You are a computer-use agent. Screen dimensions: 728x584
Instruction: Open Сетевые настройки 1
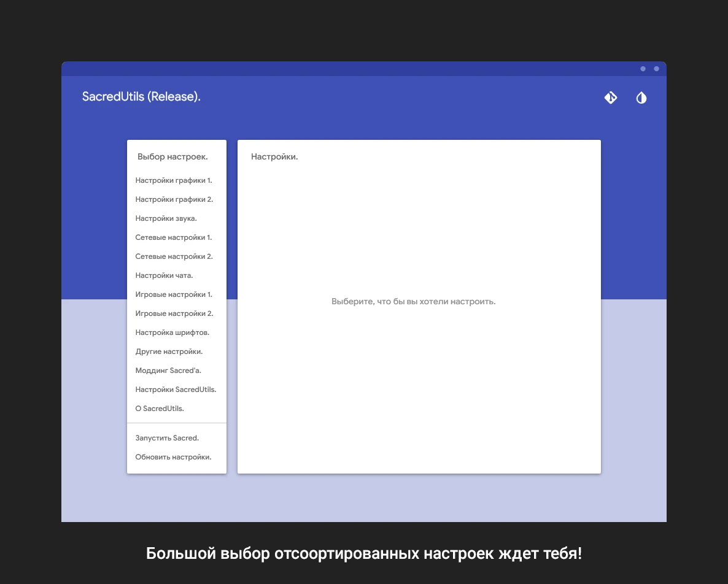(x=174, y=237)
